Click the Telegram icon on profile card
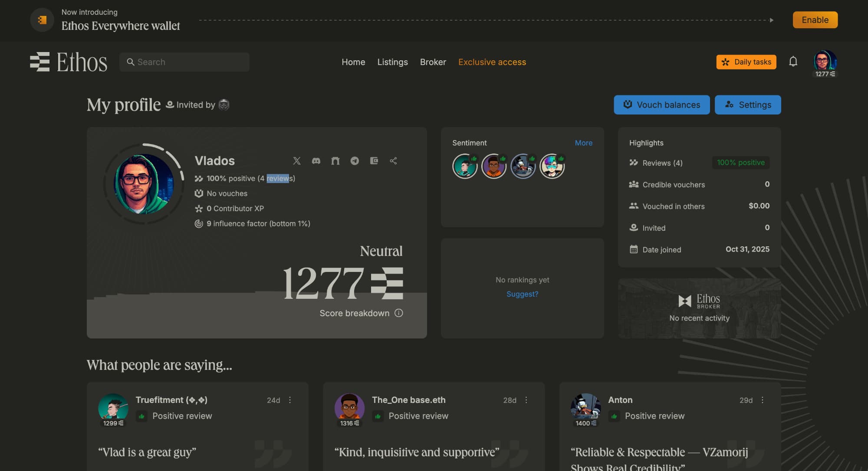 (x=355, y=161)
